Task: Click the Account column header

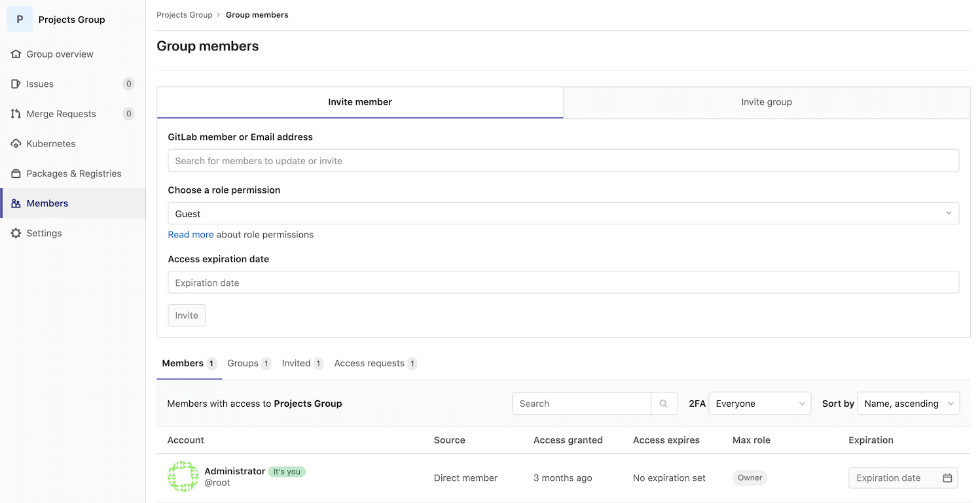Action: [x=186, y=440]
